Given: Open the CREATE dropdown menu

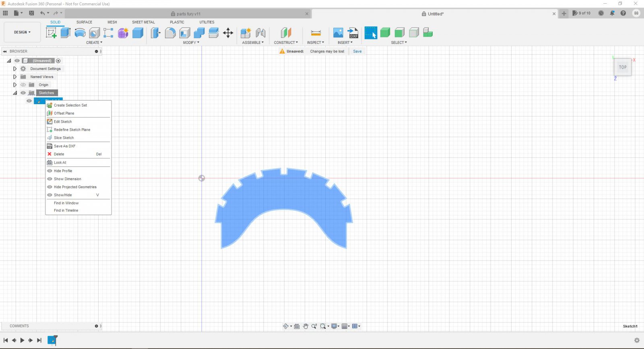Looking at the screenshot, I should click(x=94, y=43).
